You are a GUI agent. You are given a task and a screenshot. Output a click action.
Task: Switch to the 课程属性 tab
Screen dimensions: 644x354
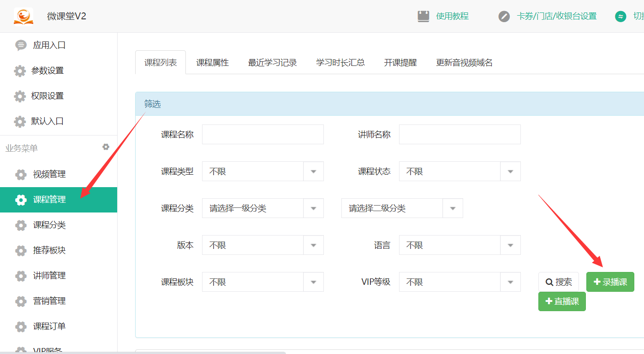[213, 63]
